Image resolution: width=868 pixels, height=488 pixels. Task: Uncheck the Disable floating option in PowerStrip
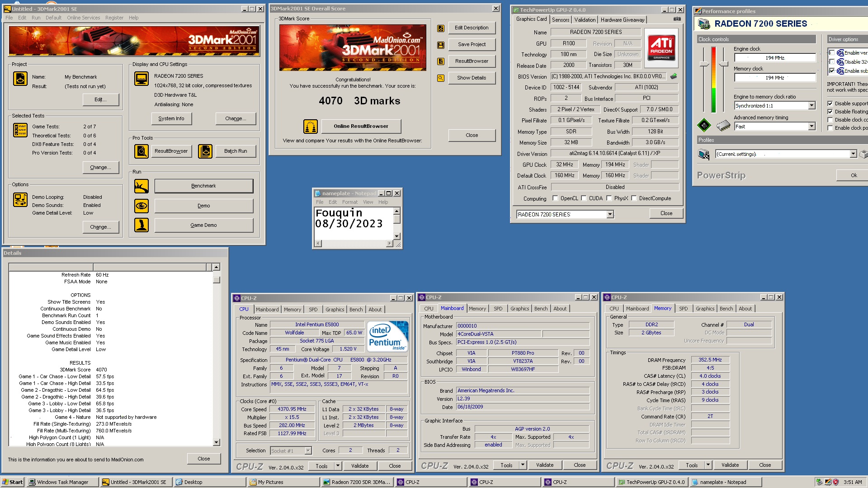coord(830,112)
